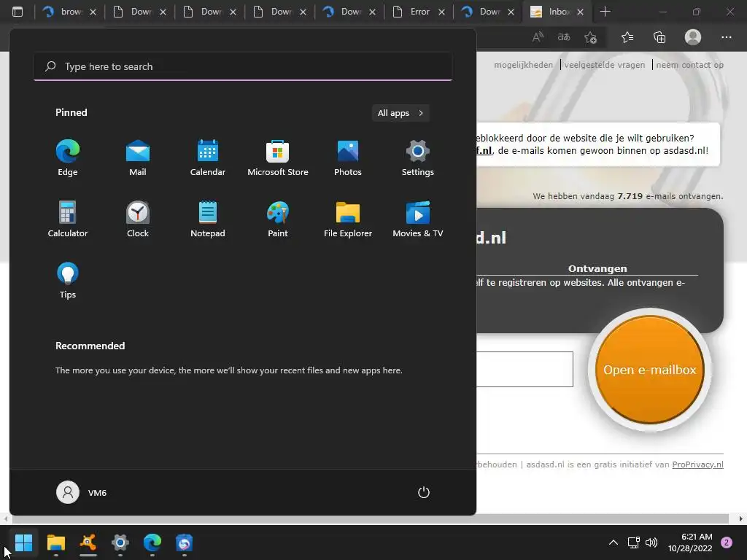The image size is (747, 560).
Task: Launch the Photos app
Action: (348, 158)
